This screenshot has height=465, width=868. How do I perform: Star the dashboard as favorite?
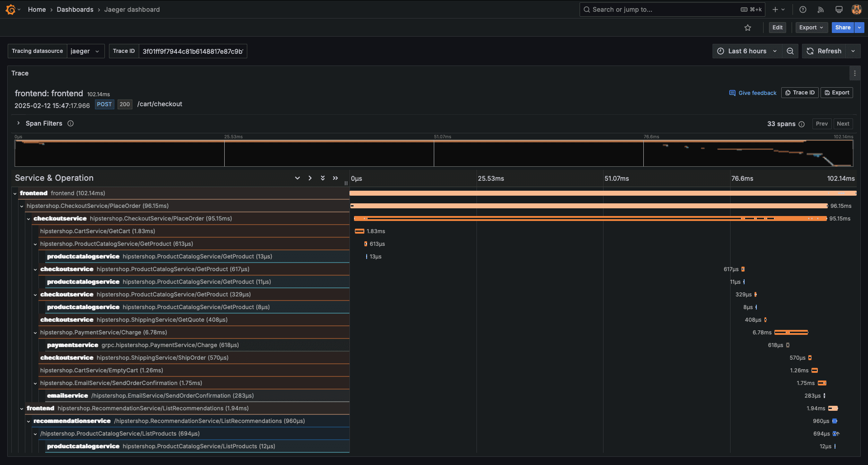(748, 28)
